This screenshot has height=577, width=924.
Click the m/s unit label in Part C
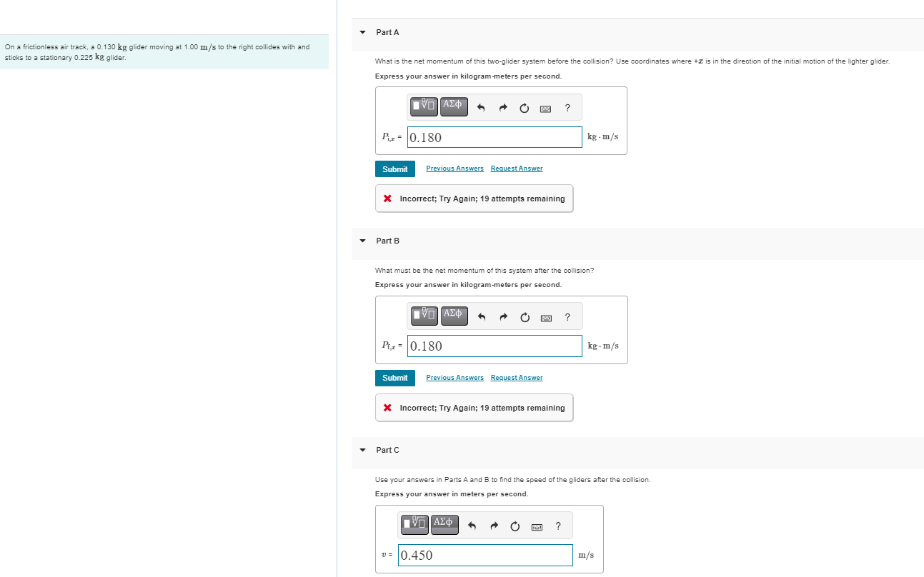(x=585, y=556)
